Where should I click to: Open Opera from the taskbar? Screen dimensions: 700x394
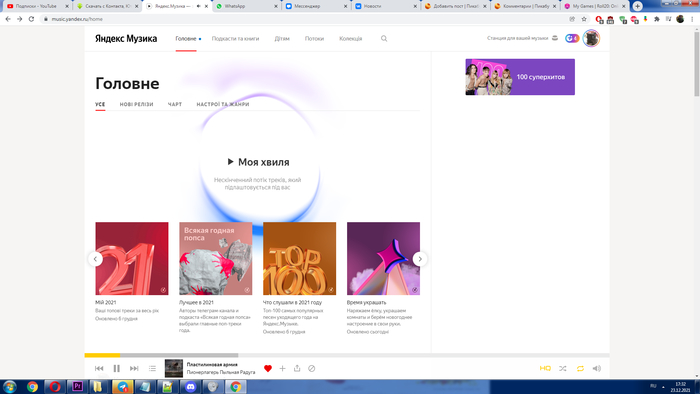tap(55, 386)
